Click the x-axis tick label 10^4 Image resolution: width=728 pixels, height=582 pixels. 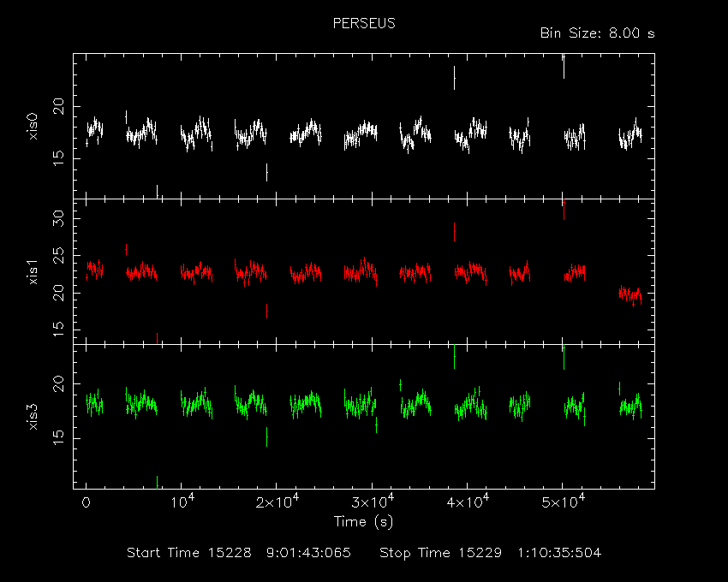coord(182,502)
